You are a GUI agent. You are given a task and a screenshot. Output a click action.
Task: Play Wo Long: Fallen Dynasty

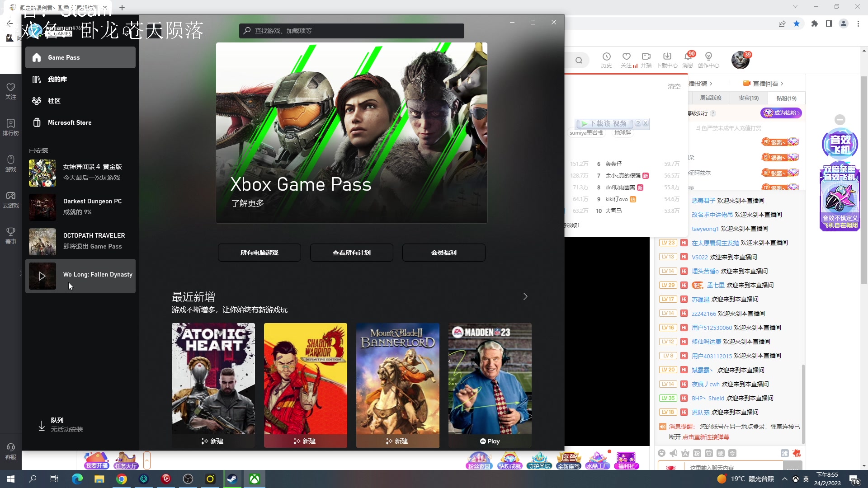[42, 276]
